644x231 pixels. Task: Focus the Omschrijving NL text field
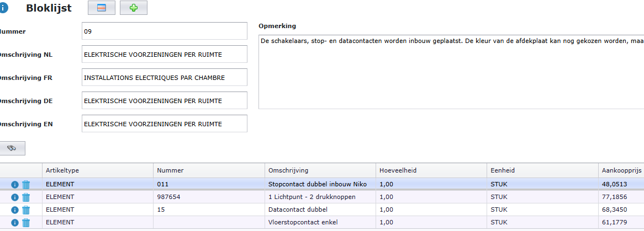pos(164,55)
